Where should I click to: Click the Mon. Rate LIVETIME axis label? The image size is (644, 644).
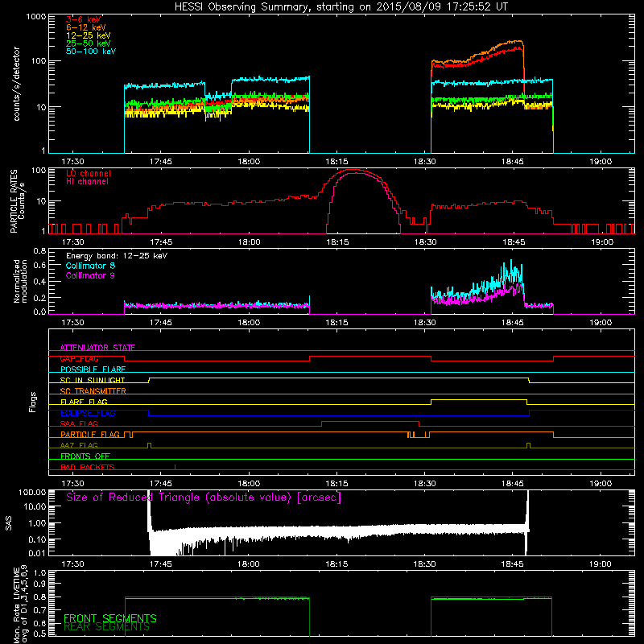20,605
